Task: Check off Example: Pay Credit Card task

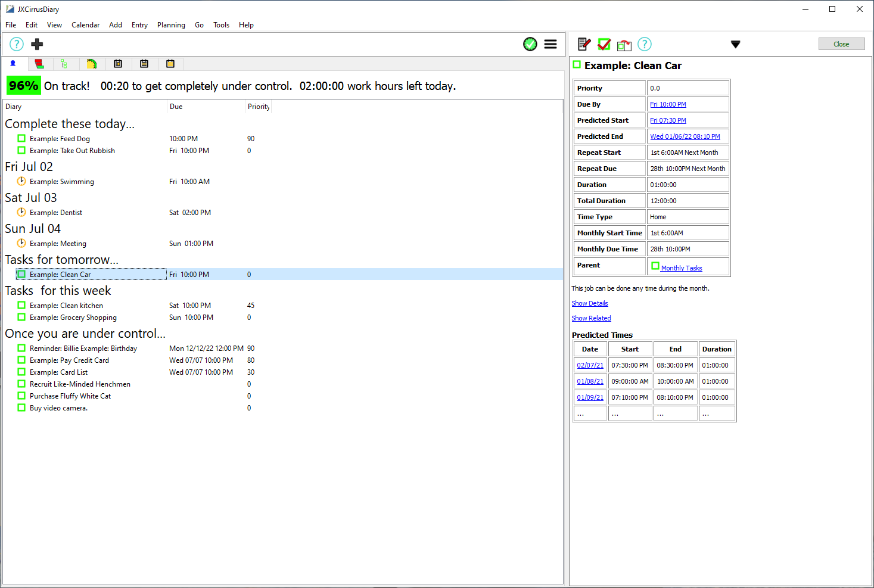Action: 21,360
